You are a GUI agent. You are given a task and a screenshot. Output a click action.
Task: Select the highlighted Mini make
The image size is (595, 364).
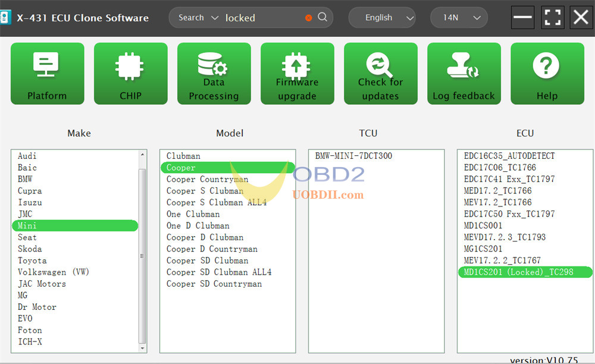(x=75, y=225)
